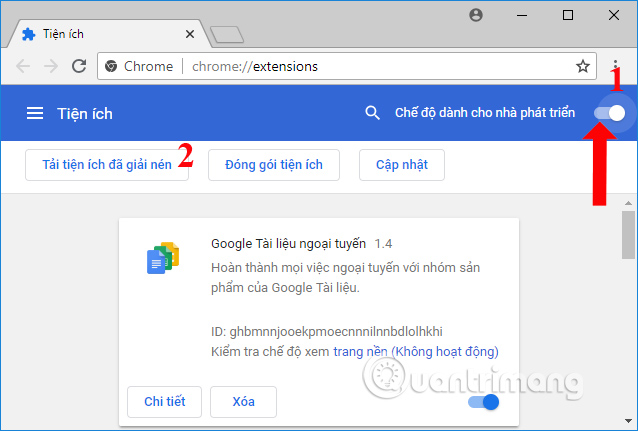Click the Chrome site info icon in address bar

(111, 66)
